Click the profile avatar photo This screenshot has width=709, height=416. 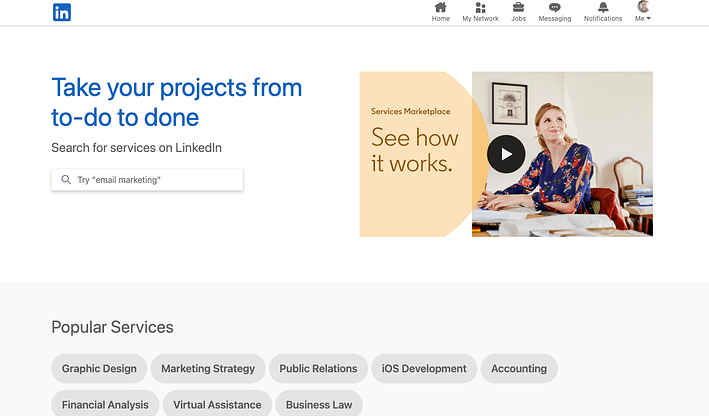(x=643, y=7)
